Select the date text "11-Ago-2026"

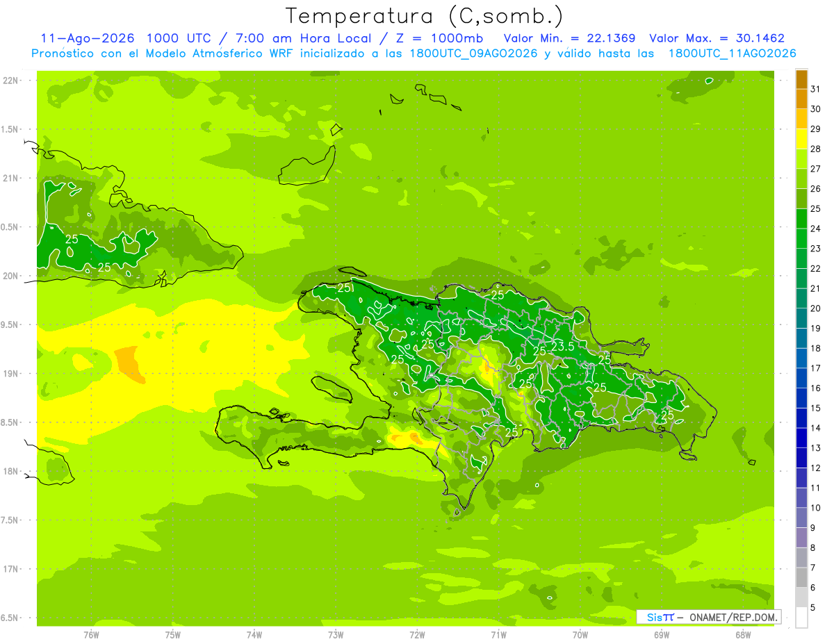pos(88,38)
